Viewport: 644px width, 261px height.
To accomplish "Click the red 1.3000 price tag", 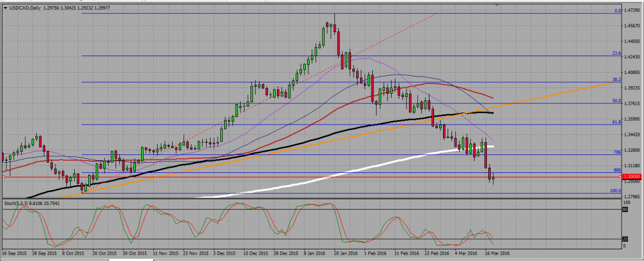I will (631, 177).
